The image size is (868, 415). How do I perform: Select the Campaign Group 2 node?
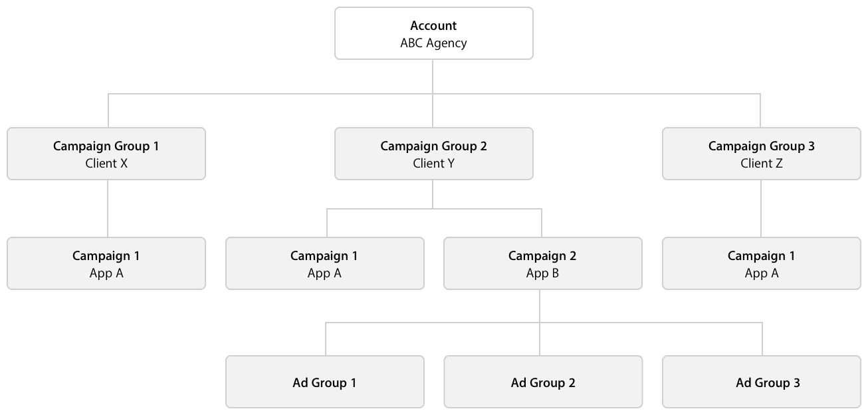coord(433,154)
